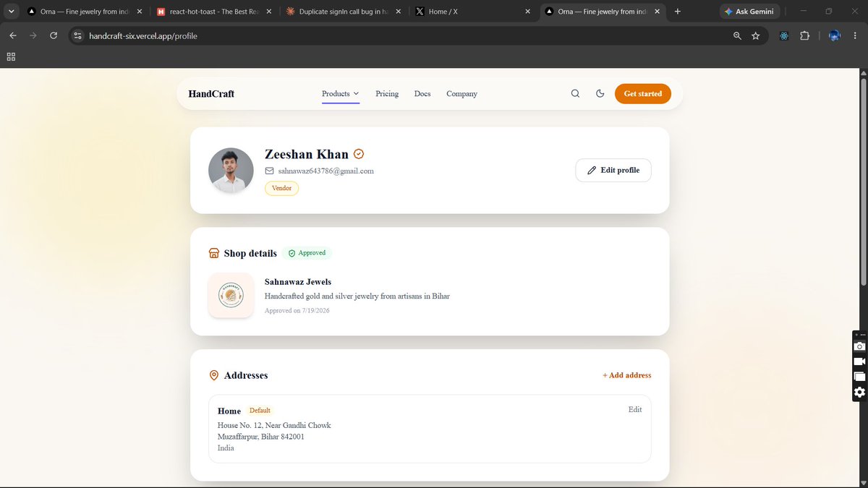Click the envelope icon beside the email
Viewport: 868px width, 488px height.
(269, 171)
